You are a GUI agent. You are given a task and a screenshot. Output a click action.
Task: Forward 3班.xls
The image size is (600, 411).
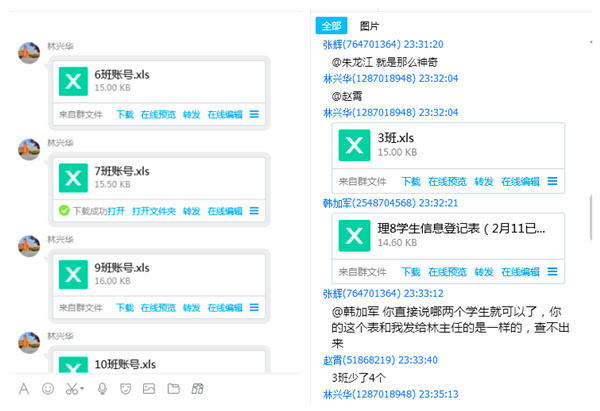pyautogui.click(x=484, y=181)
